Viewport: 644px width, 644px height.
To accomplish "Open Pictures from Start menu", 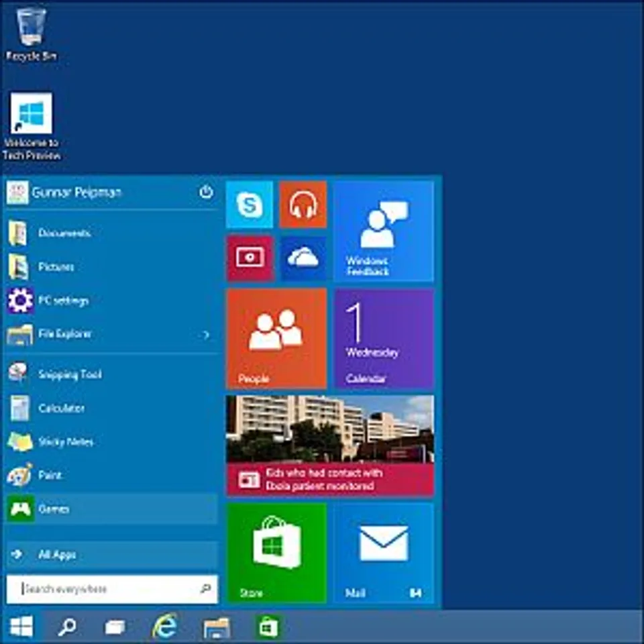I will [111, 267].
